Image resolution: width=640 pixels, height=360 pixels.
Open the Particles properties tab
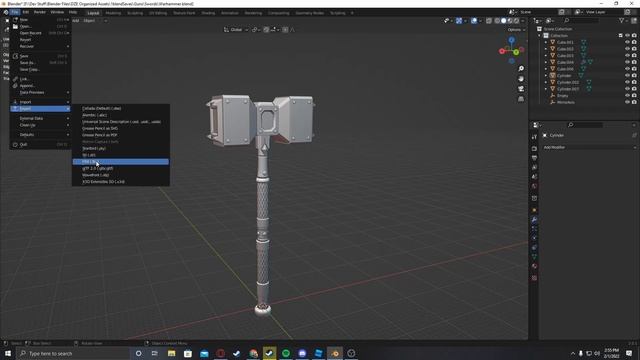[534, 229]
